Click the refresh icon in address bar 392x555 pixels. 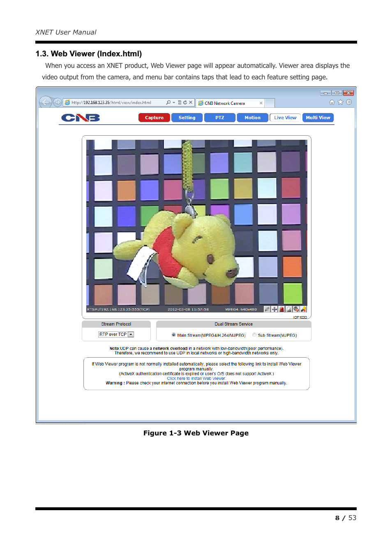[x=185, y=103]
